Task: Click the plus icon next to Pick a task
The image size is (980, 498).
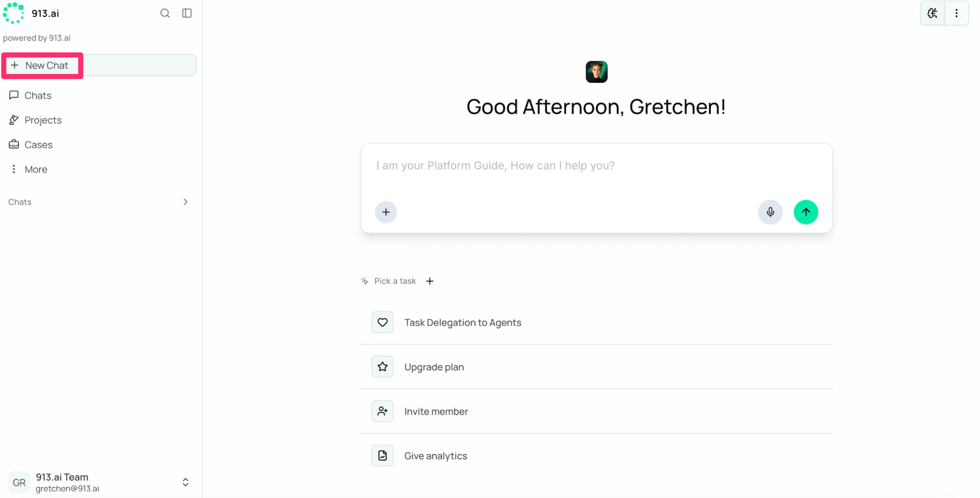Action: click(430, 281)
